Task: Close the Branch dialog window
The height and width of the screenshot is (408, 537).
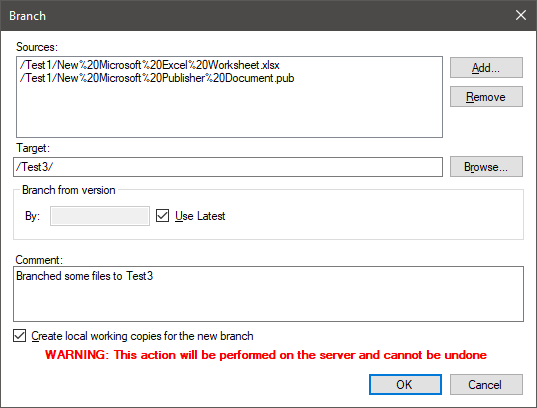Action: coord(521,15)
